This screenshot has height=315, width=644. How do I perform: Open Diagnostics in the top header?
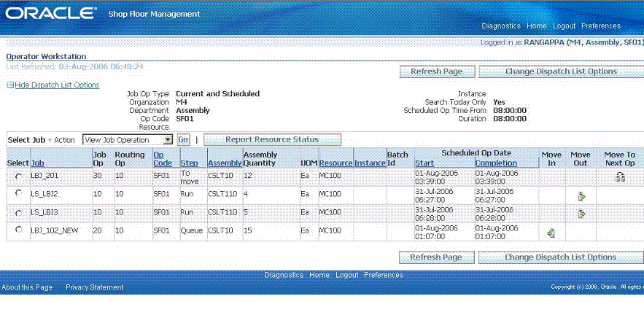coord(501,26)
